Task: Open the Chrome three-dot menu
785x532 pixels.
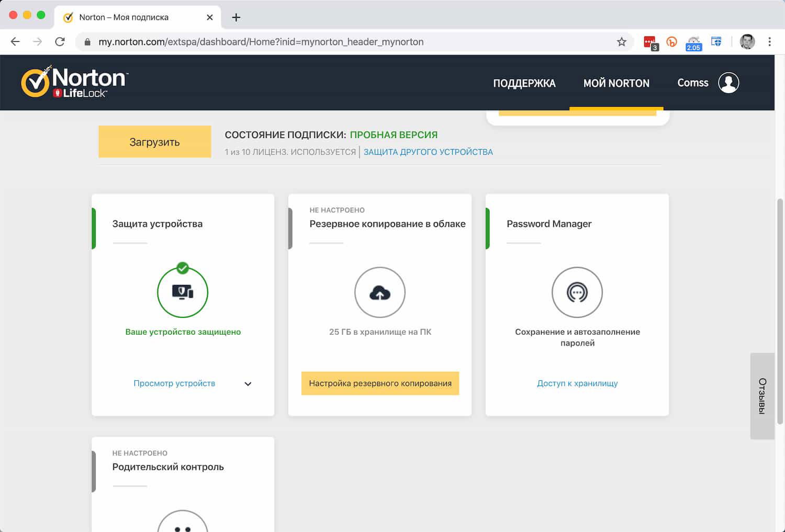Action: tap(769, 42)
